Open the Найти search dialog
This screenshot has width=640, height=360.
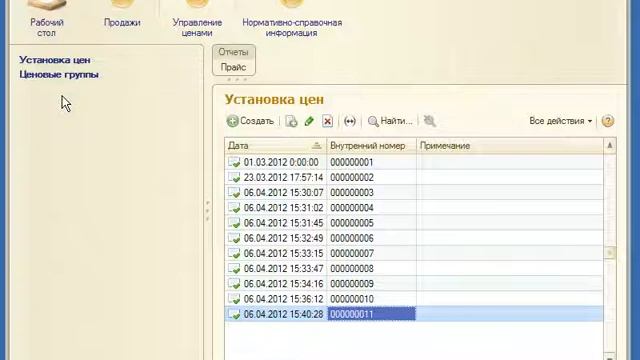[390, 121]
